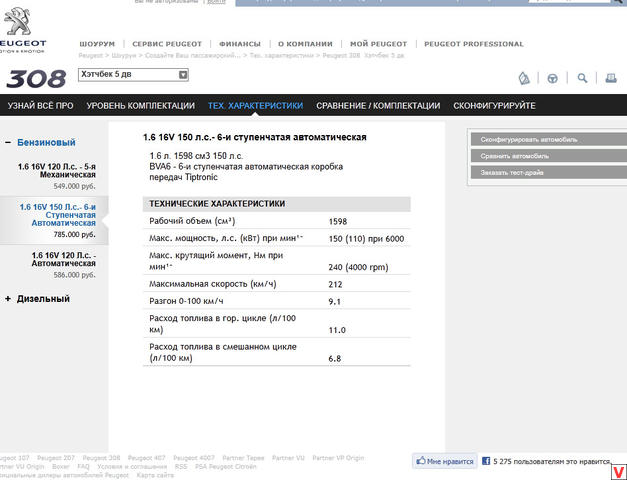The height and width of the screenshot is (480, 627).
Task: Select the ТЕХ. ХАРАКТЕРИСТИКИ tab
Action: pos(256,106)
